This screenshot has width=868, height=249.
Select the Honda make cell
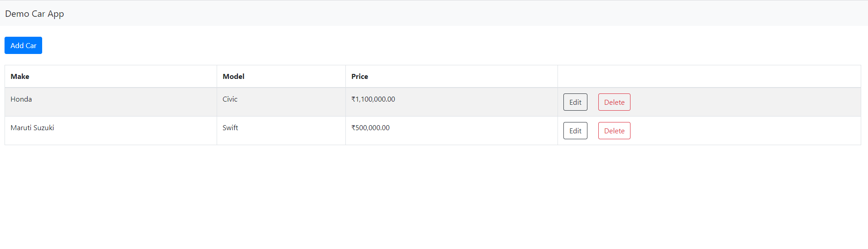21,99
